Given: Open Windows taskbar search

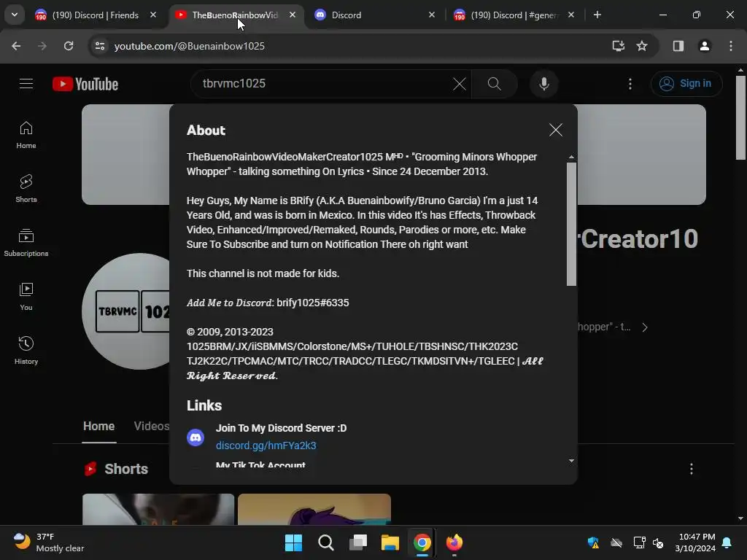Looking at the screenshot, I should click(326, 542).
